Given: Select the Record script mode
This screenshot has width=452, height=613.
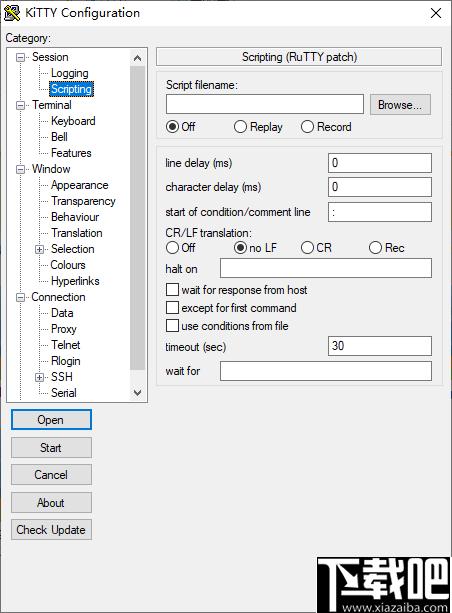Looking at the screenshot, I should coord(307,127).
